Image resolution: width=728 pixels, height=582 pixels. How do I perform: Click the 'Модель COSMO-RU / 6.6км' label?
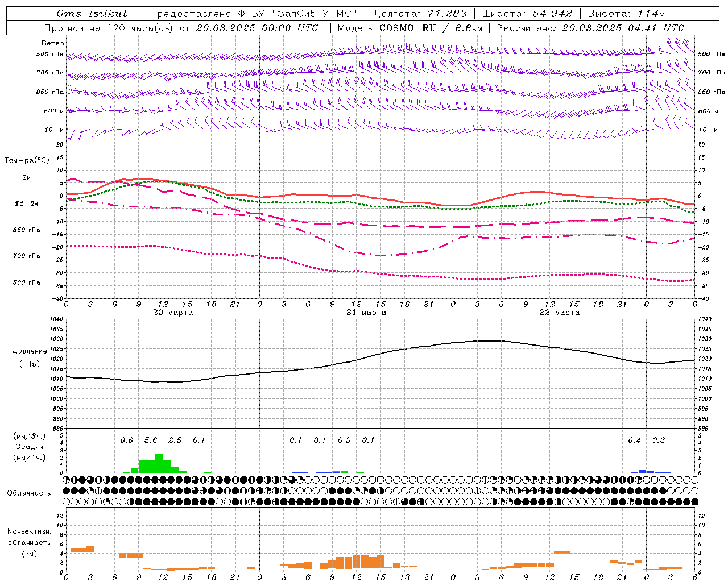(410, 28)
